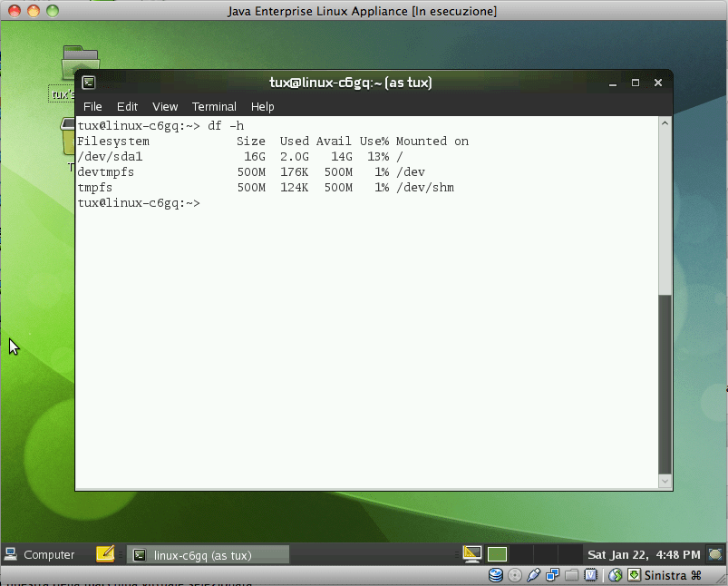Open tux's home folder on desktop
The width and height of the screenshot is (728, 586).
click(x=80, y=62)
